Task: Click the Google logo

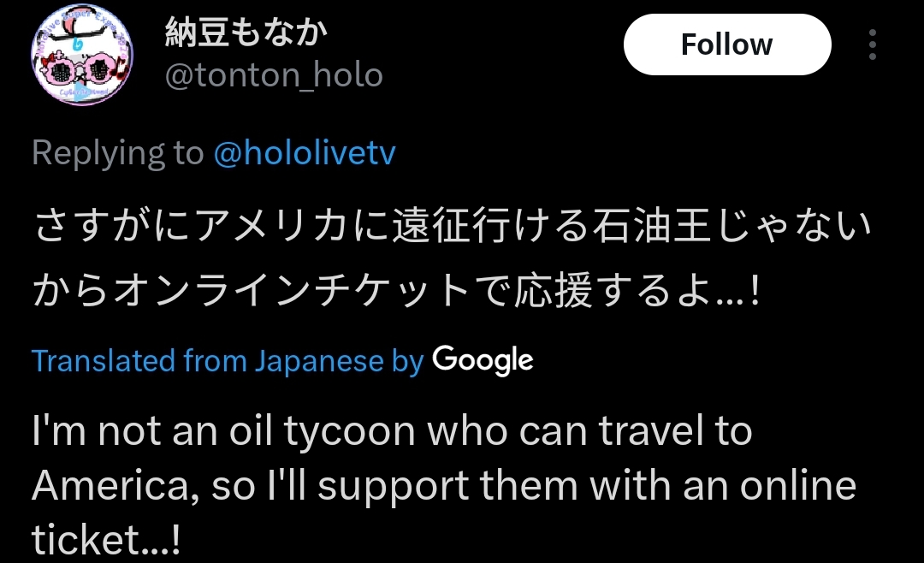Action: coord(483,360)
